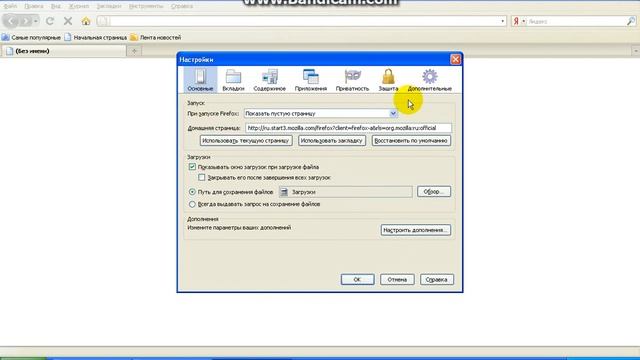
Task: Click the Загрузки folder path field
Action: pyautogui.click(x=345, y=192)
